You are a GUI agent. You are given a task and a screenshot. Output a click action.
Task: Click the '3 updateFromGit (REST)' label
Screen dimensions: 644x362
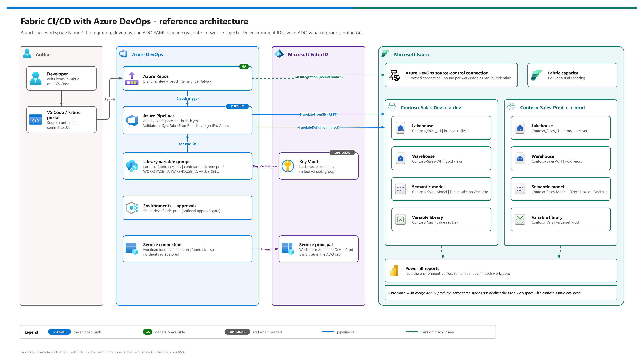coord(319,114)
